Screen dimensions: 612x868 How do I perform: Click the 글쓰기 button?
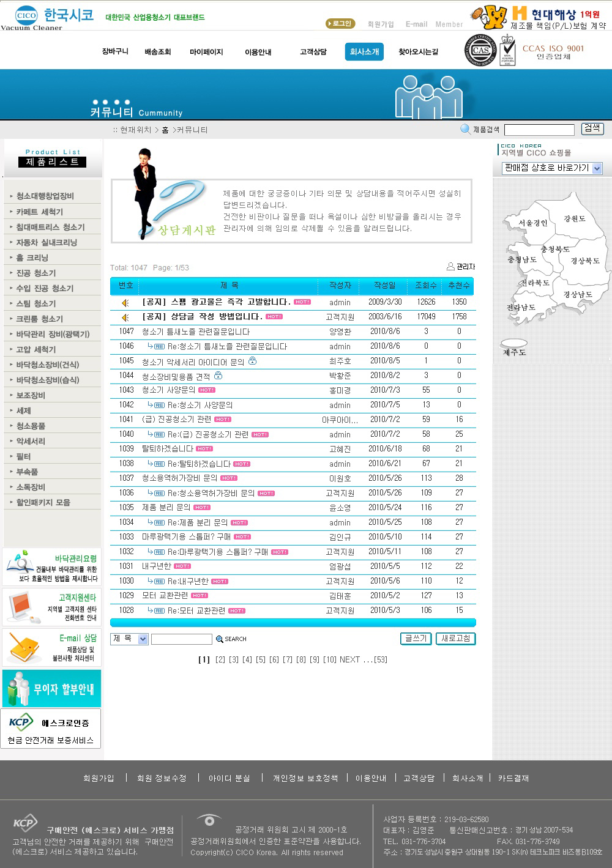click(x=416, y=639)
